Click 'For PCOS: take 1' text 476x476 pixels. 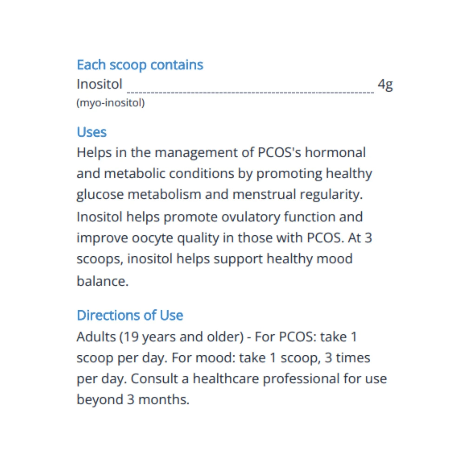tap(306, 337)
